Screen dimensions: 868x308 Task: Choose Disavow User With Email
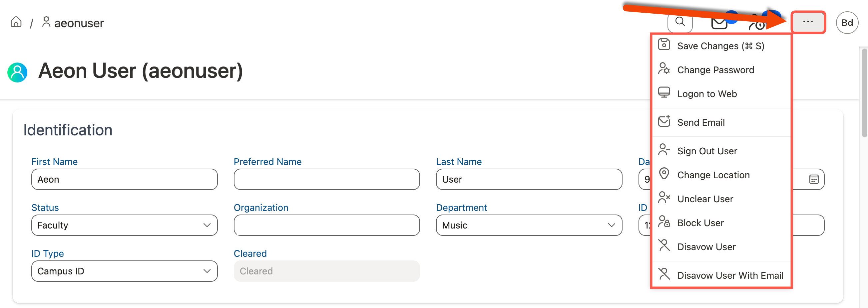pos(730,275)
